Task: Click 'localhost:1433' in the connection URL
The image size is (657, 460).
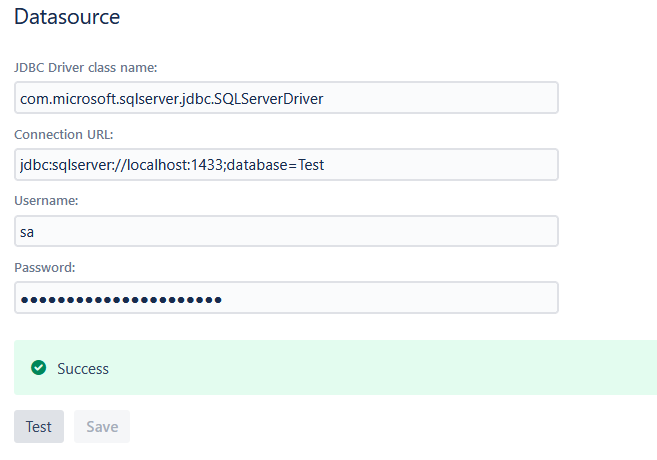Action: pyautogui.click(x=174, y=165)
